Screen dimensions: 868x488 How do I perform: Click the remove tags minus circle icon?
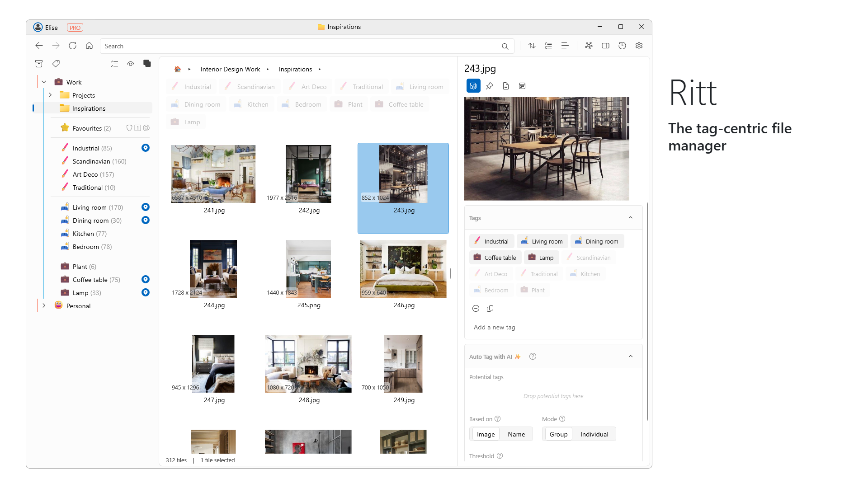(x=476, y=309)
